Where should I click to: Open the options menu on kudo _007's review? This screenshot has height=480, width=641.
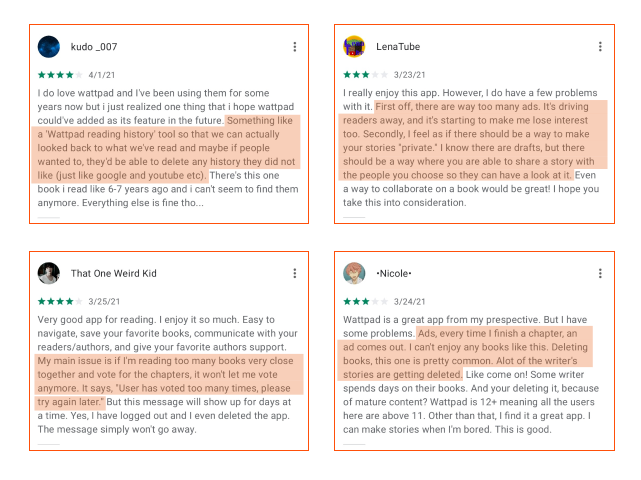[294, 47]
